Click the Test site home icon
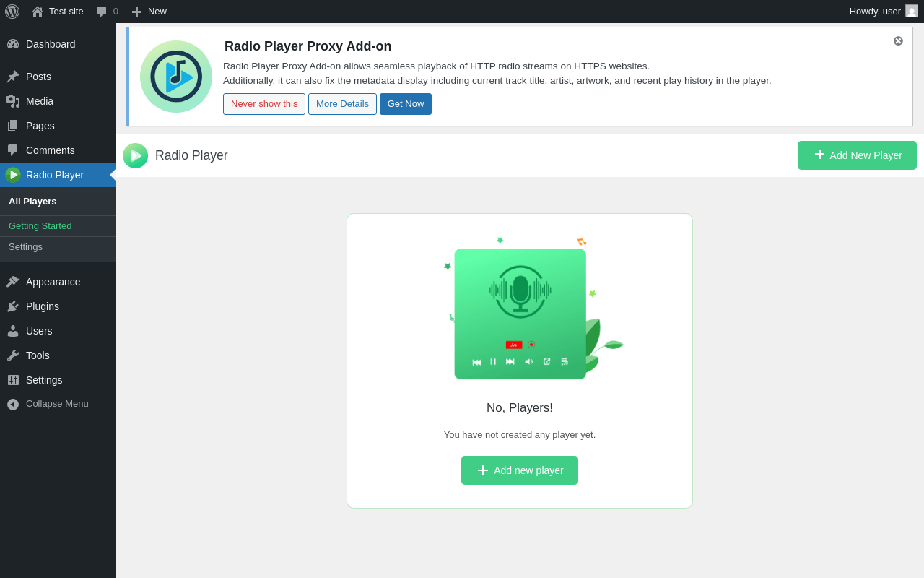 pyautogui.click(x=38, y=12)
